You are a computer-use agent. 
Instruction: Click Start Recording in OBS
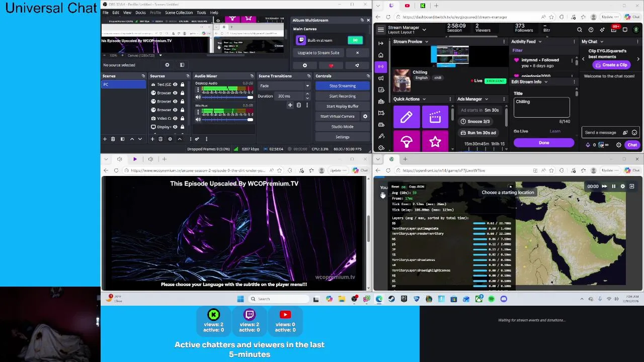click(x=342, y=96)
